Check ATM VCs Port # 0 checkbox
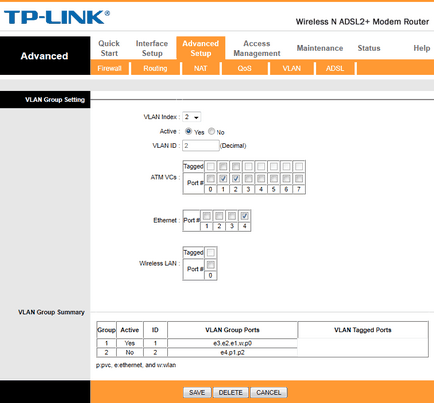The image size is (434, 403). click(210, 179)
